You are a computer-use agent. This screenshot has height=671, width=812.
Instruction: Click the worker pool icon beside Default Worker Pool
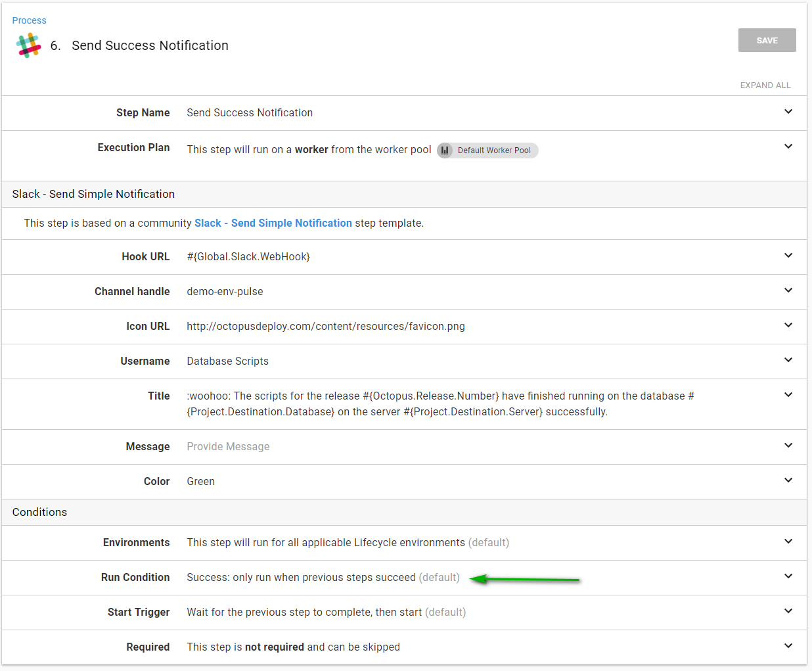pyautogui.click(x=445, y=150)
